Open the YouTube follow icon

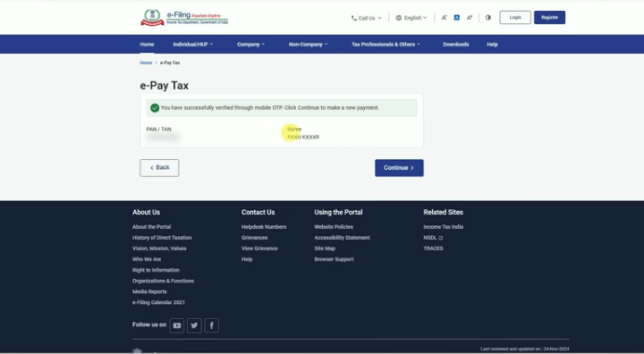177,325
